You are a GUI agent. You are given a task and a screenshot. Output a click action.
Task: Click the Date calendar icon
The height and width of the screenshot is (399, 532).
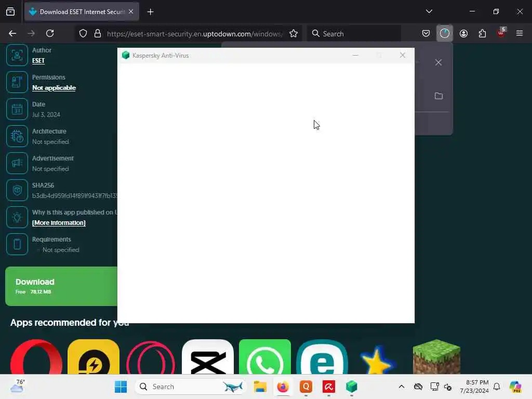point(17,109)
